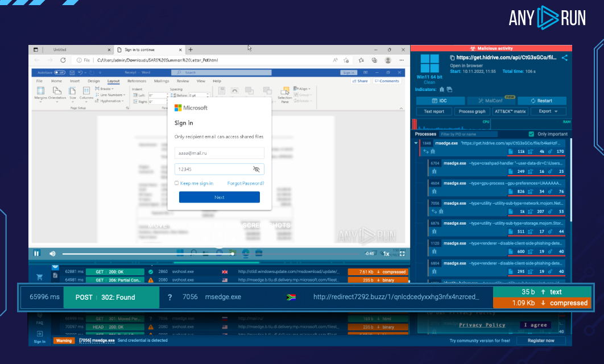Collapse the Word ribbon chevron
604x364 pixels.
[401, 108]
